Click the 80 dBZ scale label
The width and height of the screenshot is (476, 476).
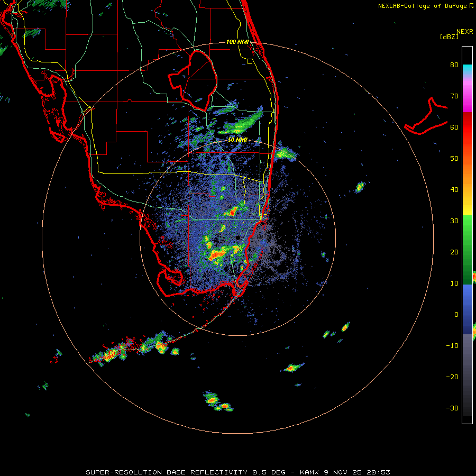[454, 65]
